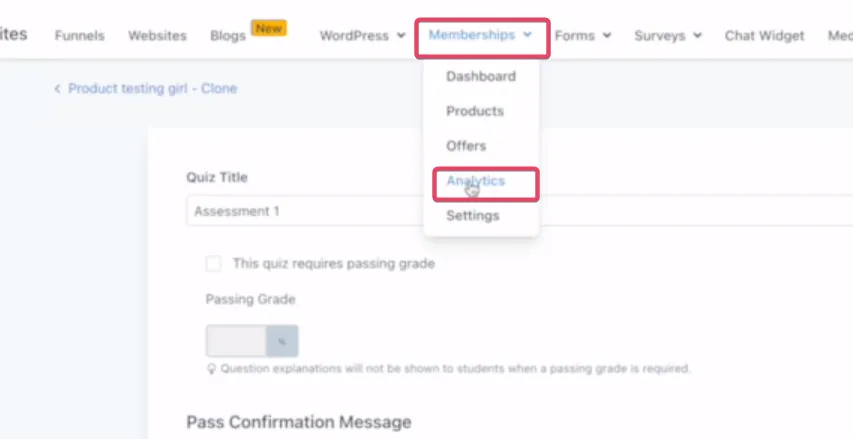Click the percent sign on Passing Grade field
Viewport: 853px width, 439px height.
pos(282,342)
